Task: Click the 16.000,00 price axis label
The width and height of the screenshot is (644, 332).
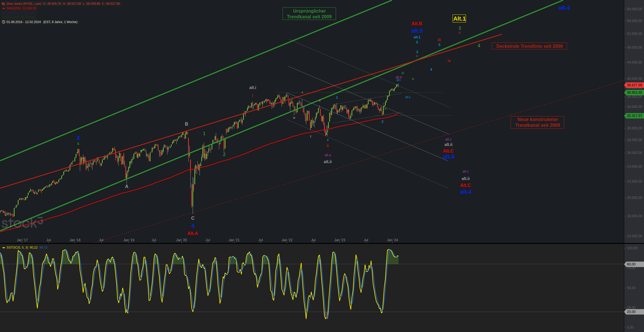Action: (x=634, y=236)
